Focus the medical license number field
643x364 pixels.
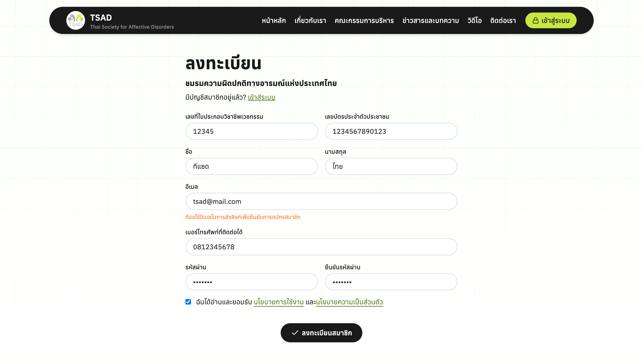tap(252, 131)
